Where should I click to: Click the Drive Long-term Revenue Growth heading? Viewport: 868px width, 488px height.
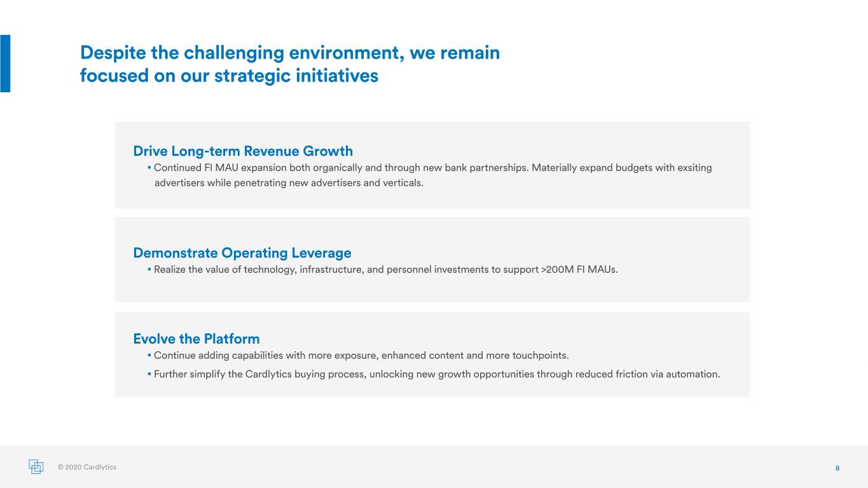pyautogui.click(x=243, y=151)
